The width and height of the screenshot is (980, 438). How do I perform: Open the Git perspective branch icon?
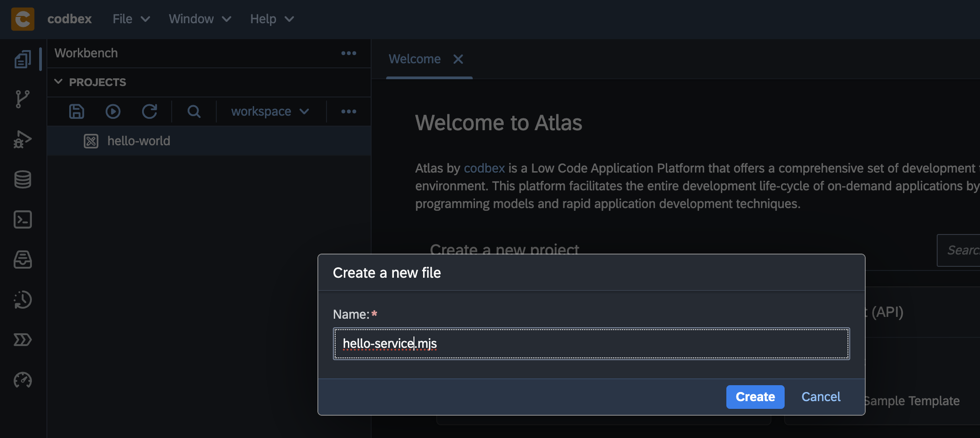pos(23,99)
